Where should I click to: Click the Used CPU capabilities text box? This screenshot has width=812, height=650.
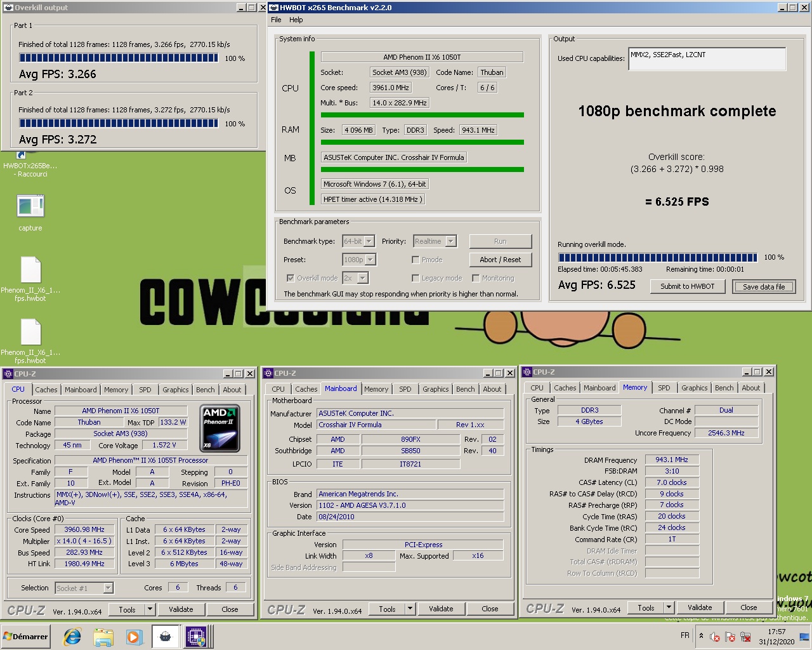(707, 59)
